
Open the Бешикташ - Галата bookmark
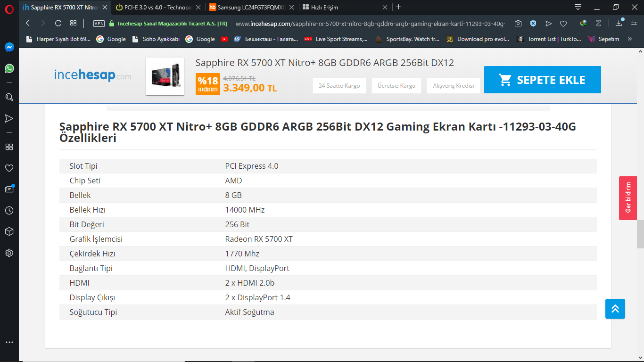pyautogui.click(x=266, y=39)
